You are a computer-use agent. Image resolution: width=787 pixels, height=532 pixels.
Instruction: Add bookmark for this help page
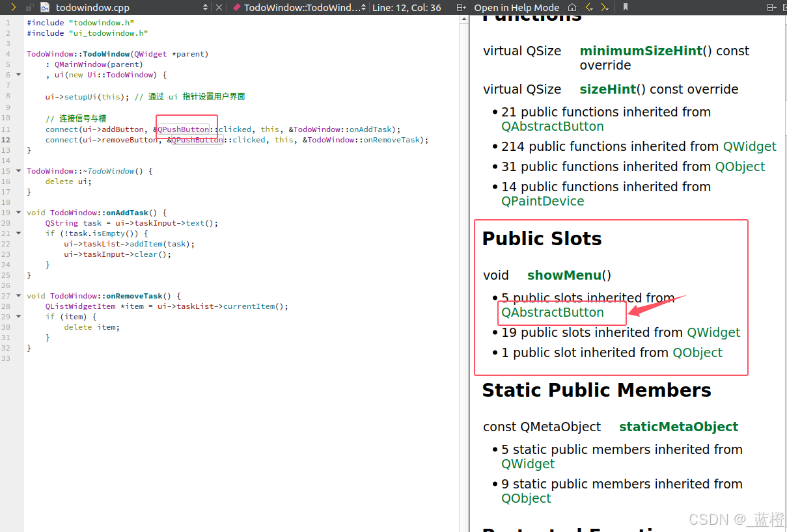[626, 7]
